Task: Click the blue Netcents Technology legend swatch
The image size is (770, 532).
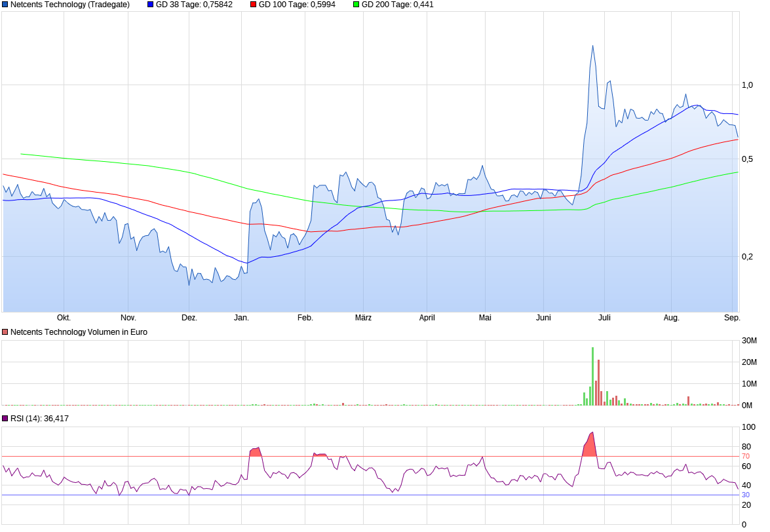Action: pyautogui.click(x=5, y=5)
